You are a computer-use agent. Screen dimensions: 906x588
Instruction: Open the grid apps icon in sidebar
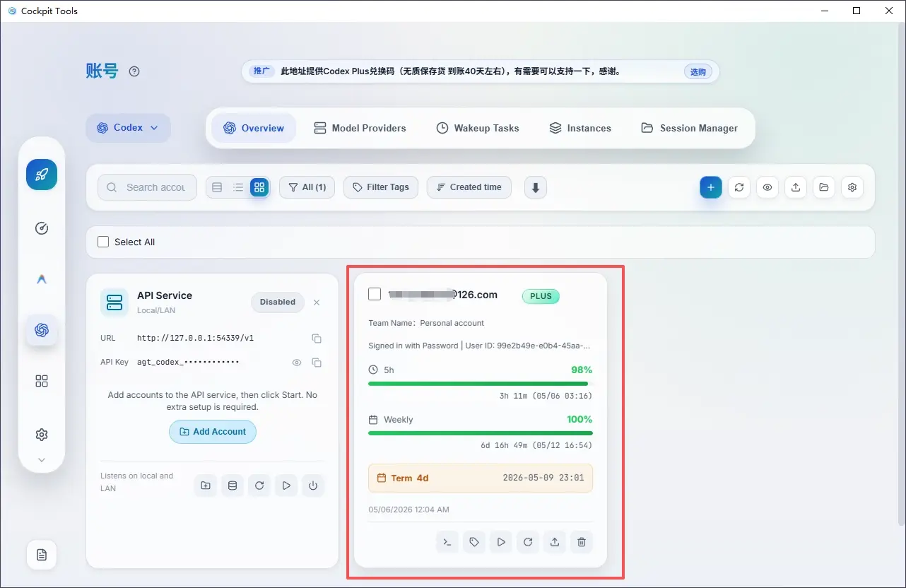coord(42,381)
